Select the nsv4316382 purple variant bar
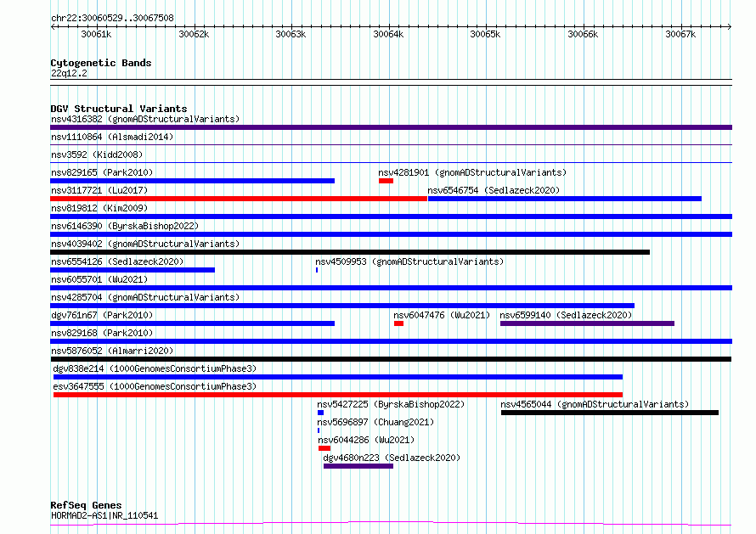The height and width of the screenshot is (534, 756). 391,127
